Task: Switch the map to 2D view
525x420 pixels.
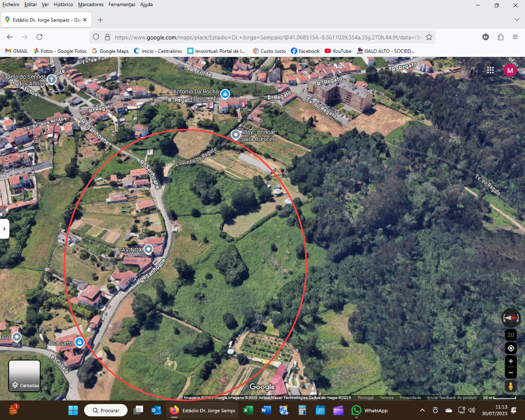Action: 511,335
